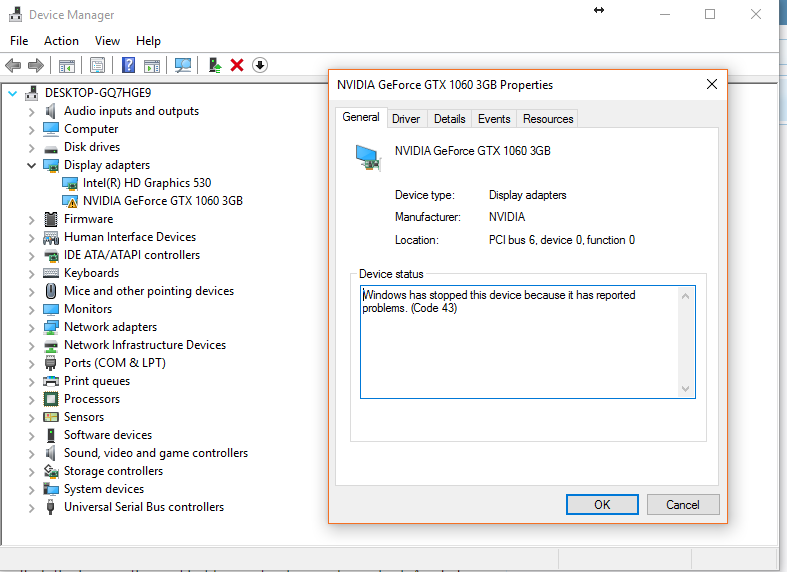
Task: Maximize the Device Manager window
Action: tap(710, 15)
